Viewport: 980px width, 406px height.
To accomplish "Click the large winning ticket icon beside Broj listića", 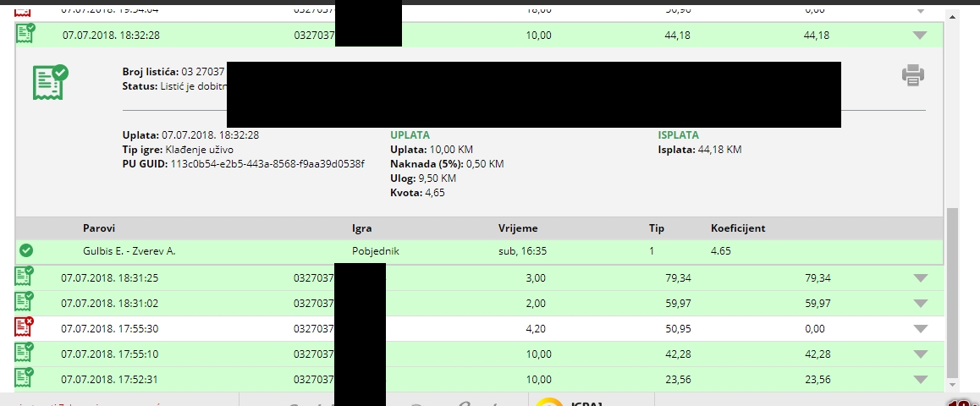I will click(51, 82).
